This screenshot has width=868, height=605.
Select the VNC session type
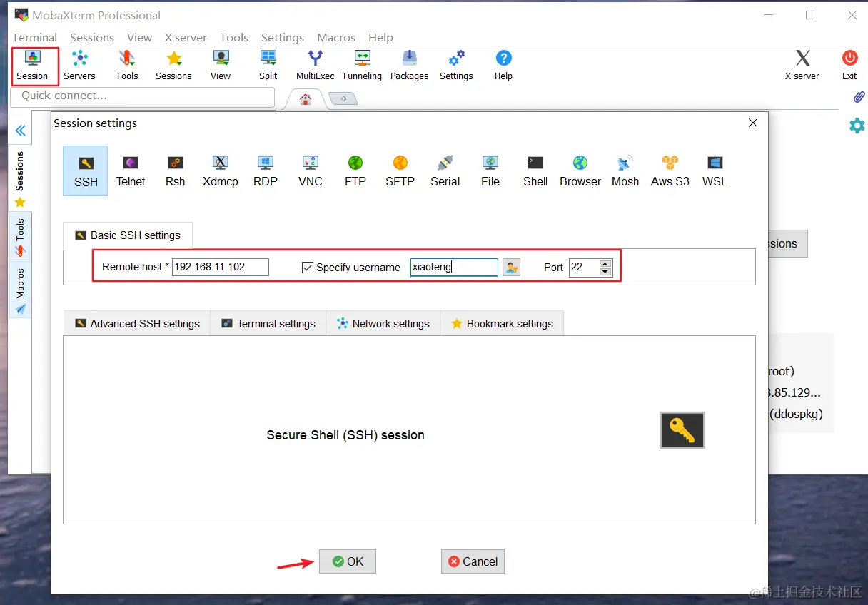pyautogui.click(x=311, y=171)
